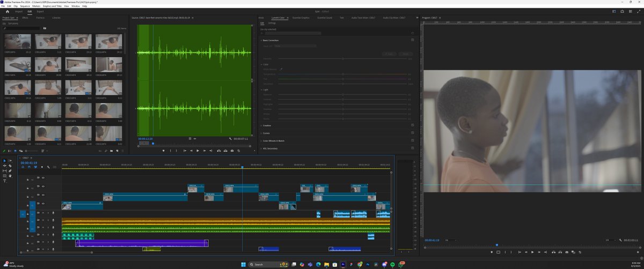Click Lumetri Settings sub-tab

272,23
